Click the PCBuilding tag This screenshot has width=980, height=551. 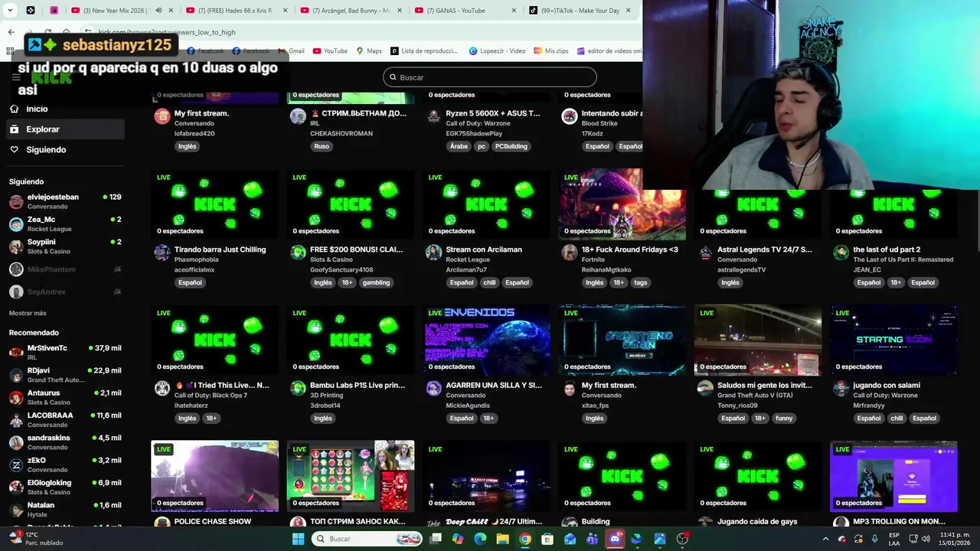[x=511, y=146]
